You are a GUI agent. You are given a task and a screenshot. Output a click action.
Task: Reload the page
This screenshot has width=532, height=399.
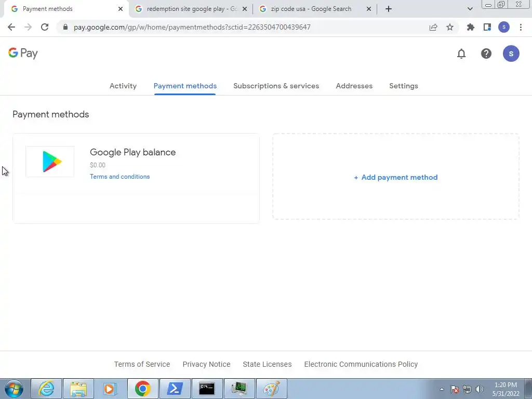click(x=45, y=27)
